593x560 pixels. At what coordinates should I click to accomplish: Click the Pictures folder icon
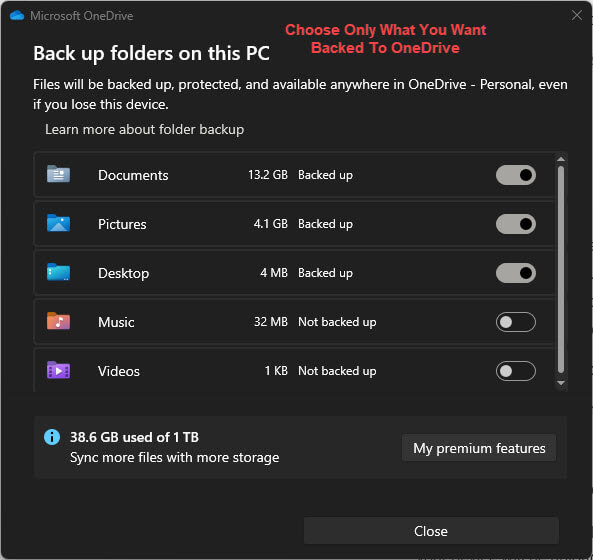click(58, 223)
